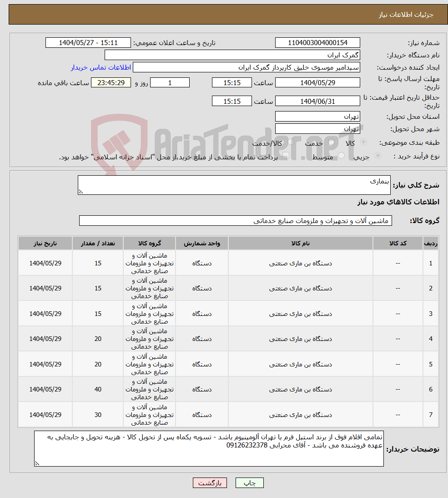Click the response deadline time field 15:15
This screenshot has height=498, width=448.
pos(232,82)
